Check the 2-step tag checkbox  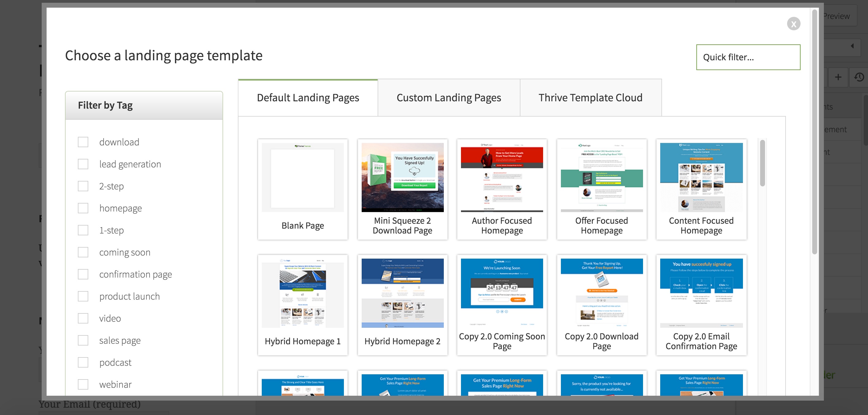click(83, 186)
